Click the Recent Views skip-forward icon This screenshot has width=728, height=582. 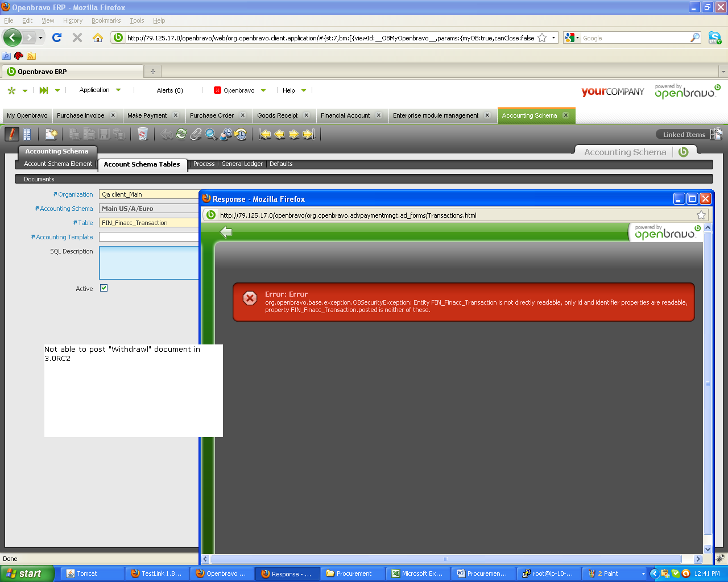pyautogui.click(x=44, y=90)
